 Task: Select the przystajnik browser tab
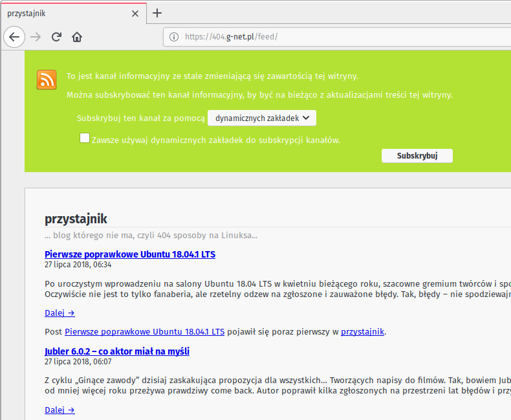[74, 14]
